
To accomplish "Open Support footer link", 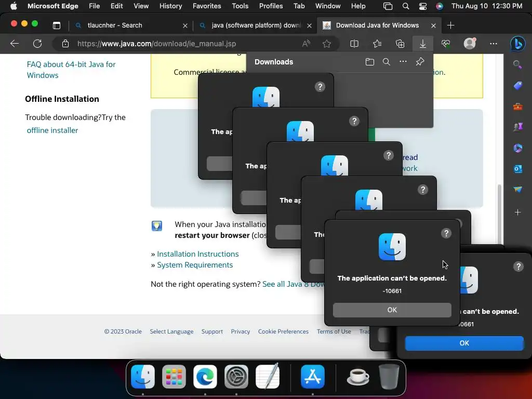I will pos(212,331).
